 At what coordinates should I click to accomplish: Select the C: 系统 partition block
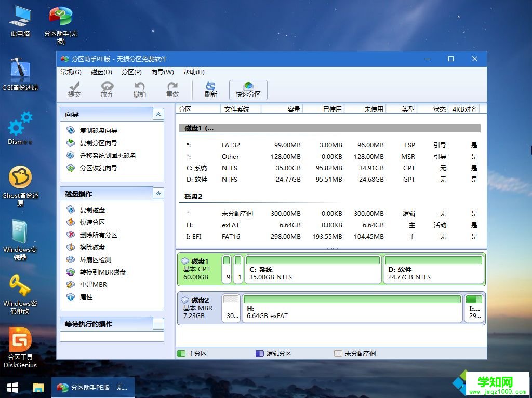[312, 269]
